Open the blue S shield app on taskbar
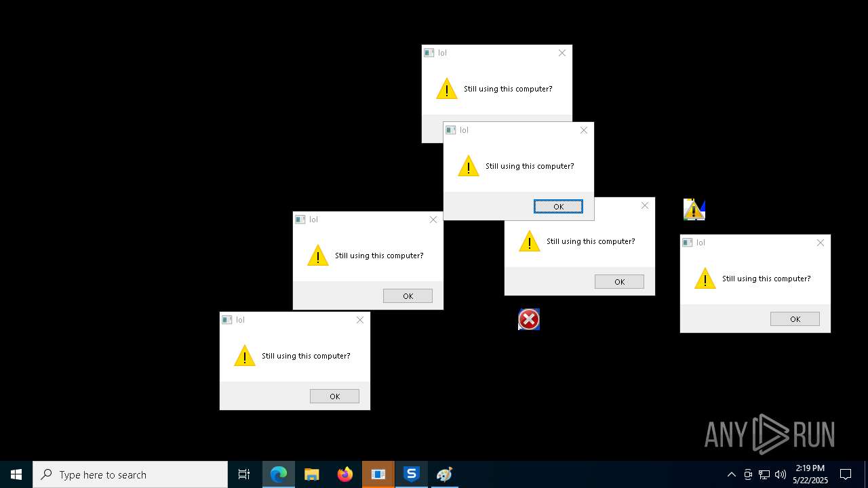The image size is (868, 488). point(412,474)
